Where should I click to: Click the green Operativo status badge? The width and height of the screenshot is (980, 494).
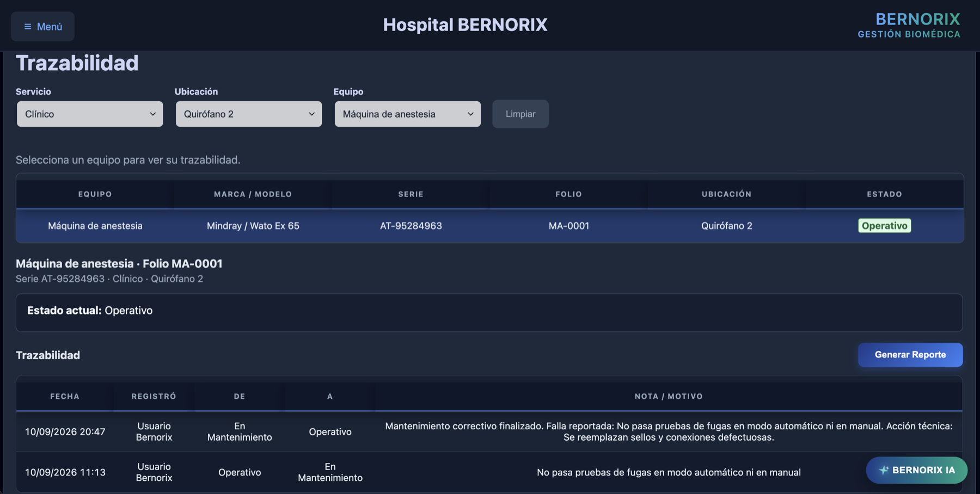click(x=885, y=226)
